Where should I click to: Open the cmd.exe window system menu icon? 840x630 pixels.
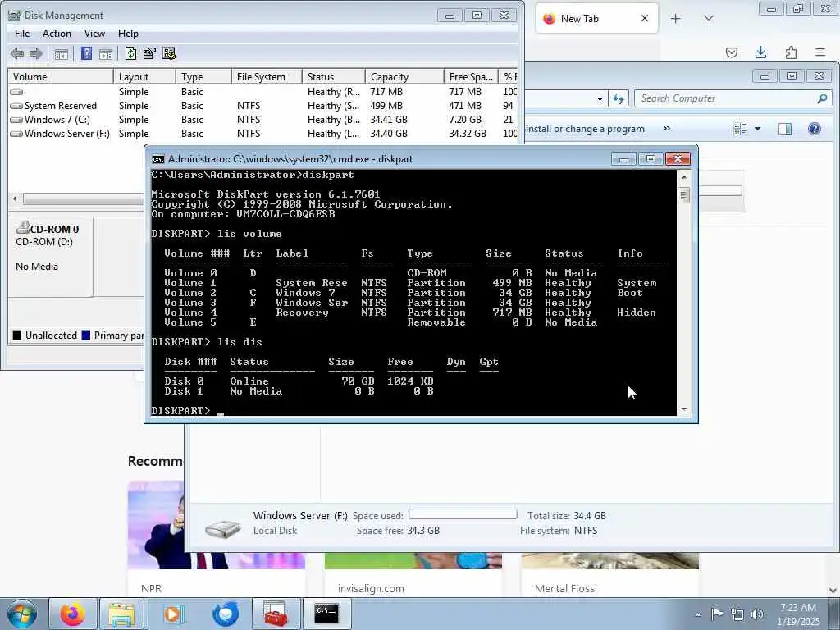coord(158,159)
